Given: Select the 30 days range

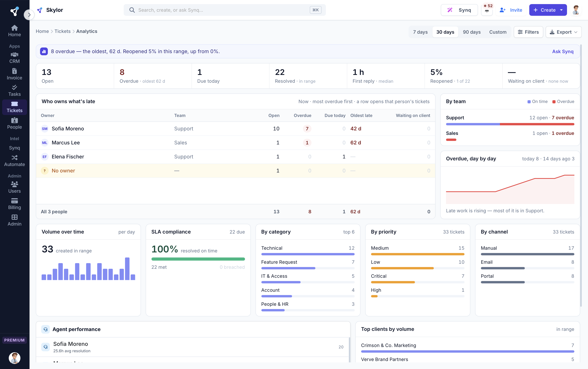Looking at the screenshot, I should click(445, 32).
